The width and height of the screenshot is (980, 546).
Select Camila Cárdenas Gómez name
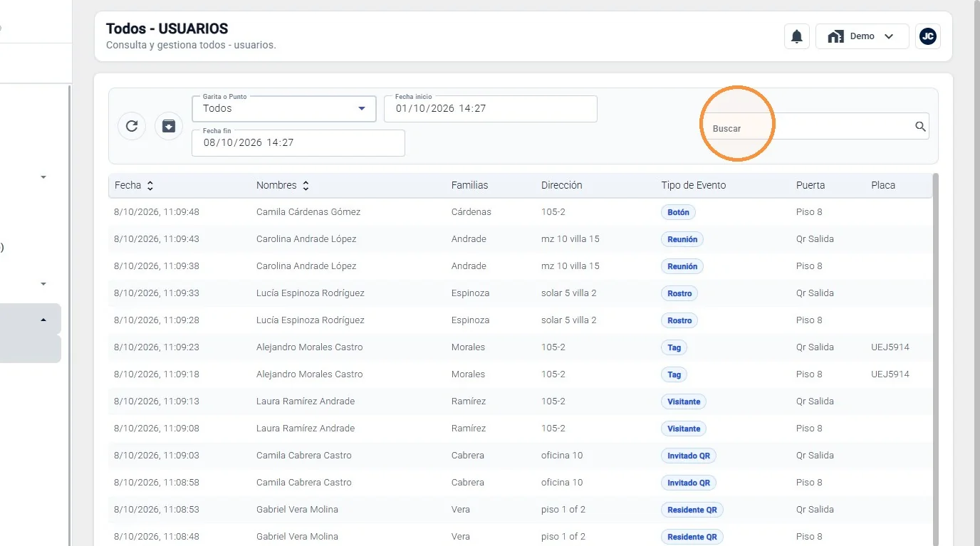308,212
